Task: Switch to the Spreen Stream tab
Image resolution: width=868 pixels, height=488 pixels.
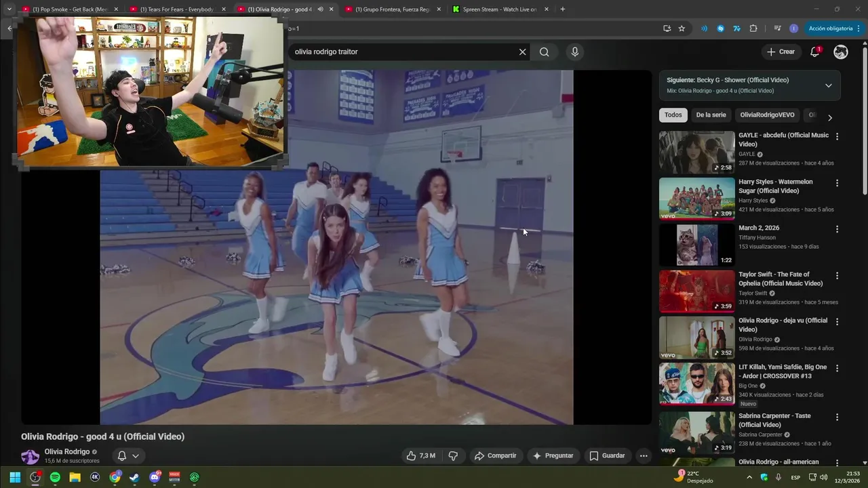Action: coord(500,9)
